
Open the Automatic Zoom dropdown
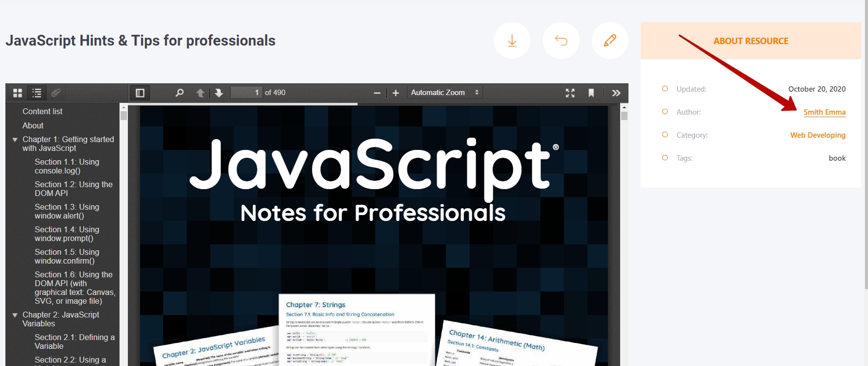coord(445,93)
